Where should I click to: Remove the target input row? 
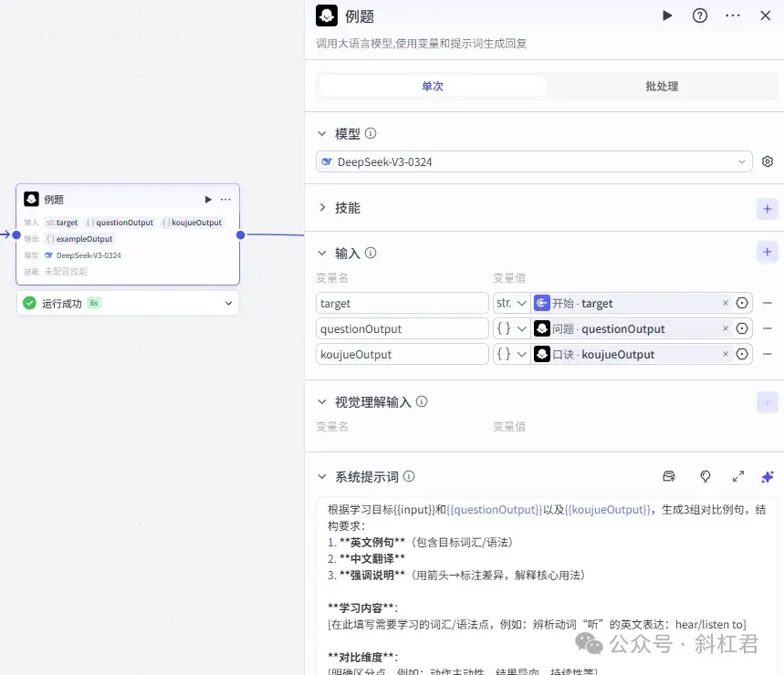click(767, 303)
